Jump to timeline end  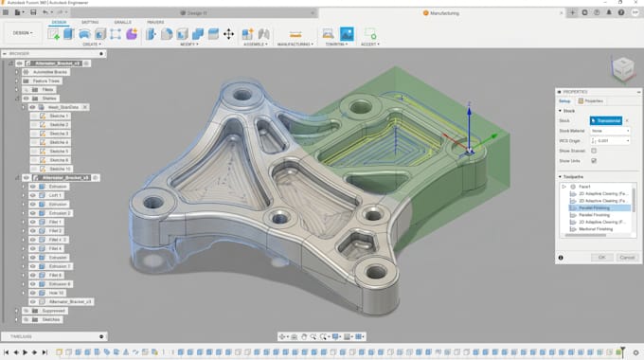(45, 352)
